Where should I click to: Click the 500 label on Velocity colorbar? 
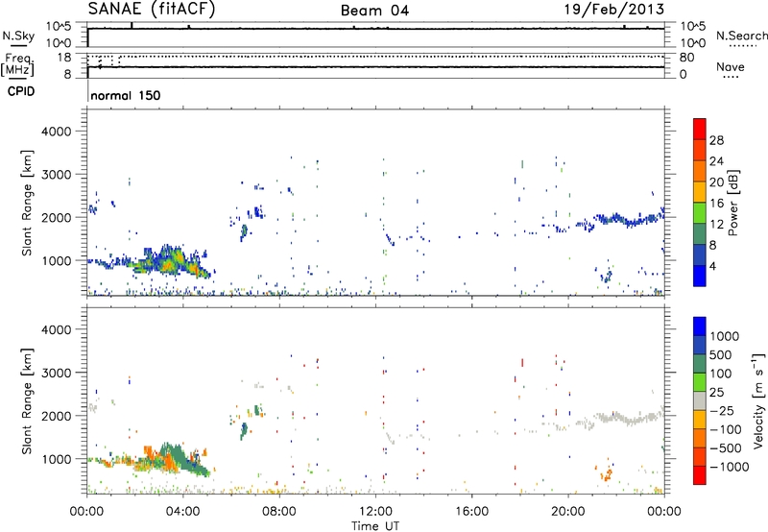721,354
